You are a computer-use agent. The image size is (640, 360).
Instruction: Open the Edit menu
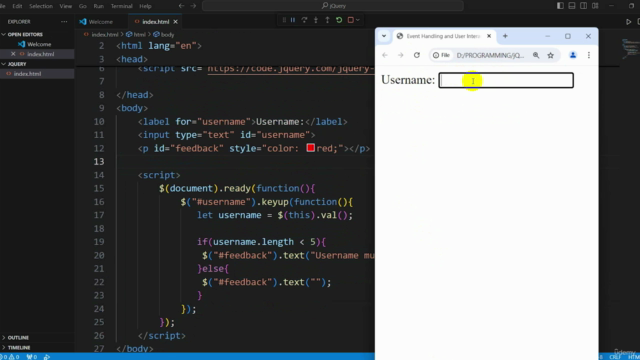(x=17, y=6)
